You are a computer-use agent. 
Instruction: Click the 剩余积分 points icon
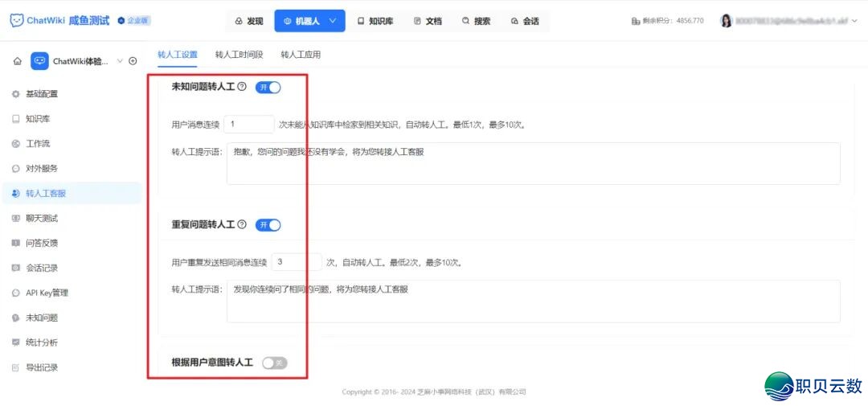[636, 21]
